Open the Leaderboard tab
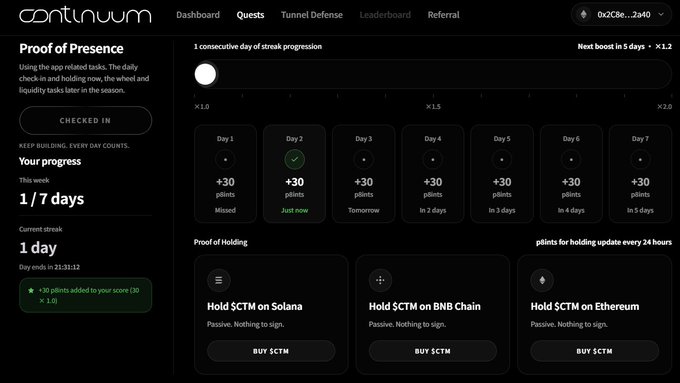The image size is (680, 383). pos(385,15)
